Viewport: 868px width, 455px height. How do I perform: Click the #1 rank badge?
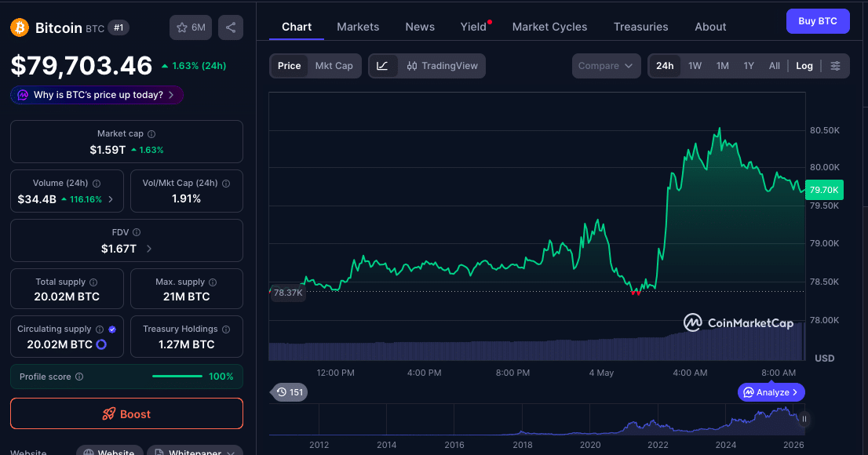119,27
